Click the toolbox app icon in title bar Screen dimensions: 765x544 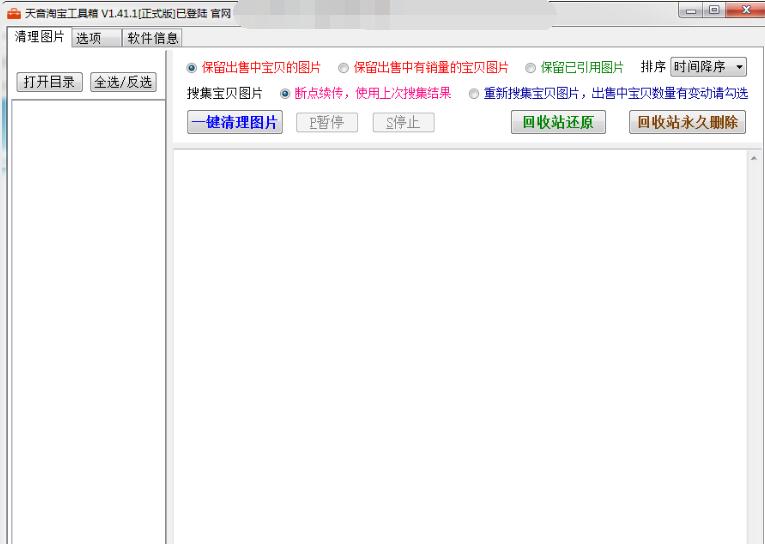[x=14, y=13]
